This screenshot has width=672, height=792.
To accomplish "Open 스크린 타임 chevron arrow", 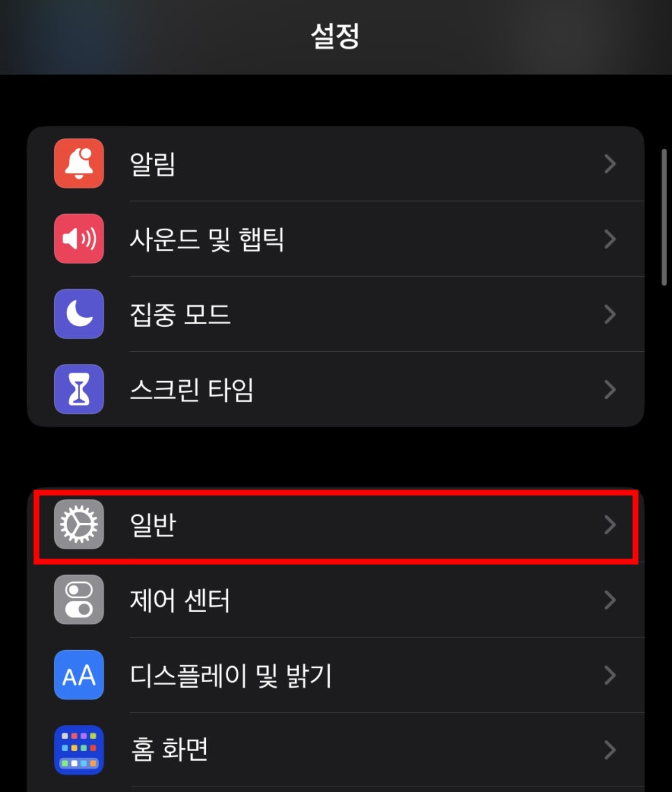I will [610, 389].
